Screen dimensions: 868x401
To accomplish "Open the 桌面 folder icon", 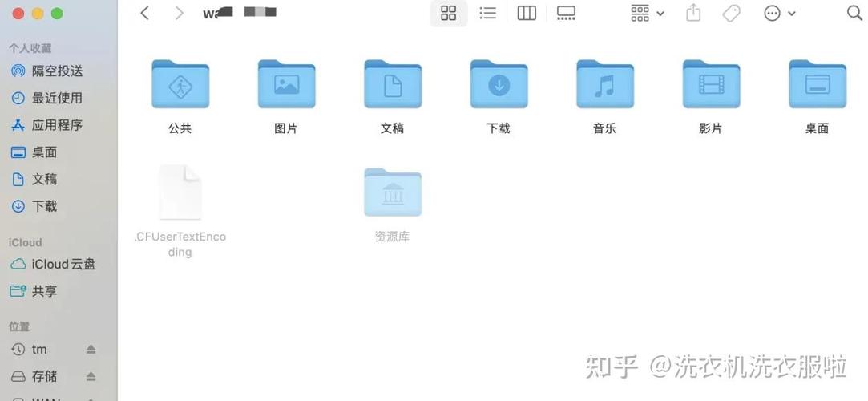I will tap(818, 83).
